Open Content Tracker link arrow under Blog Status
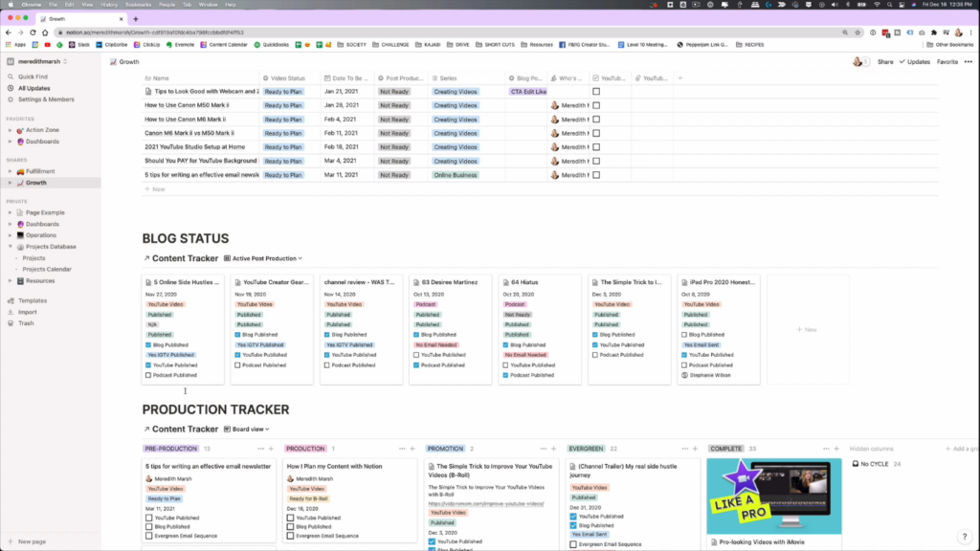This screenshot has height=551, width=980. (x=146, y=258)
